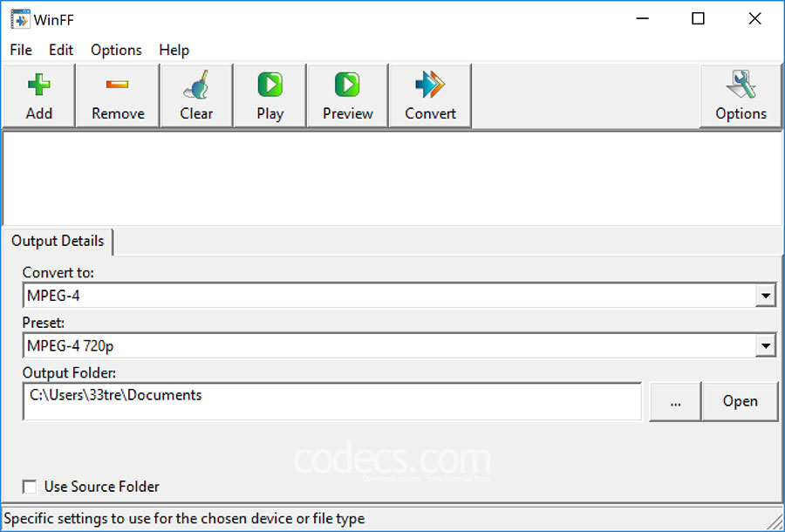The image size is (785, 532).
Task: Click the WinFF icon in title bar
Action: [20, 19]
